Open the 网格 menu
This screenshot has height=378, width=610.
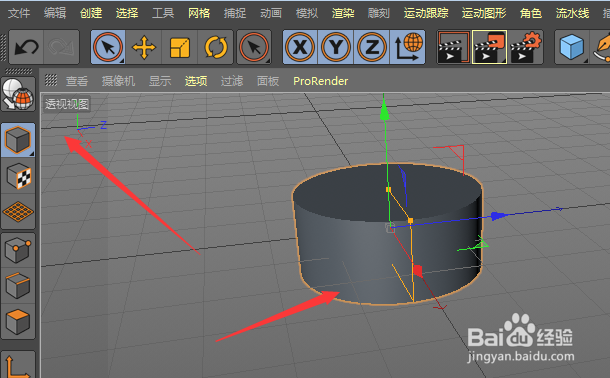click(x=199, y=13)
